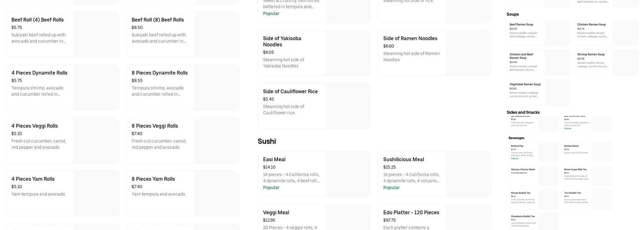Open the Easi Meal sushi combo
The height and width of the screenshot is (230, 644).
(314, 174)
